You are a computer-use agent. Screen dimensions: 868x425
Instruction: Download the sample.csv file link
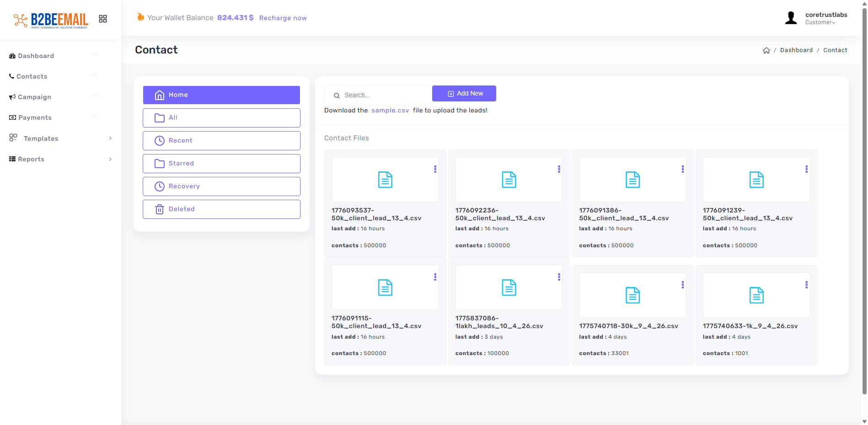pos(390,111)
